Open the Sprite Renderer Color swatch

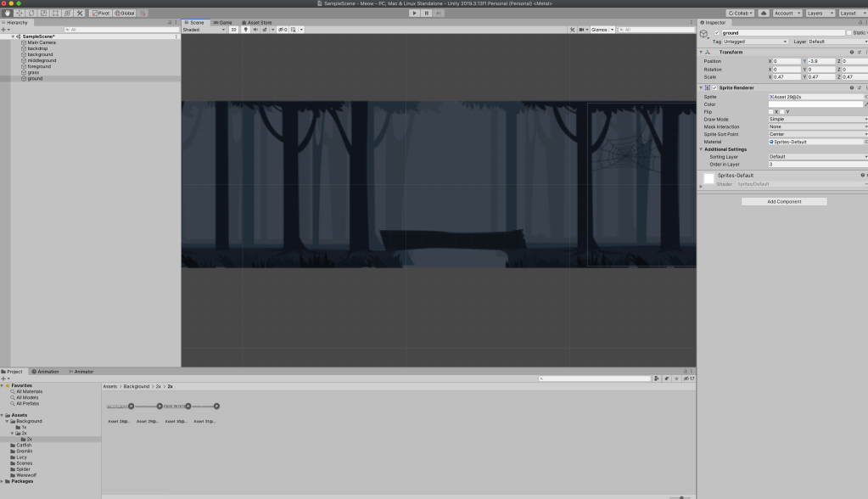[x=815, y=104]
